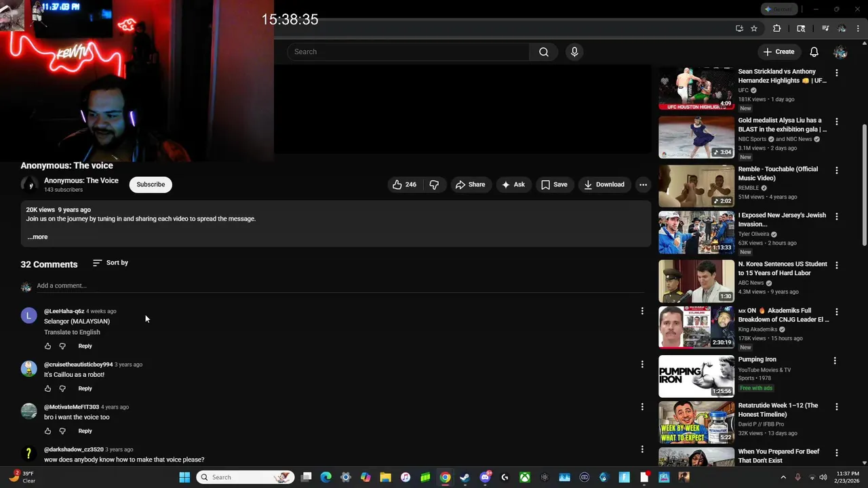The height and width of the screenshot is (488, 868).
Task: Reply to the LeeHaha-q6z comment
Action: pyautogui.click(x=85, y=346)
